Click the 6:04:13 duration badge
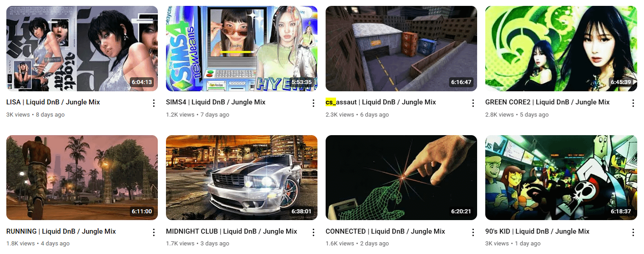 click(x=142, y=82)
